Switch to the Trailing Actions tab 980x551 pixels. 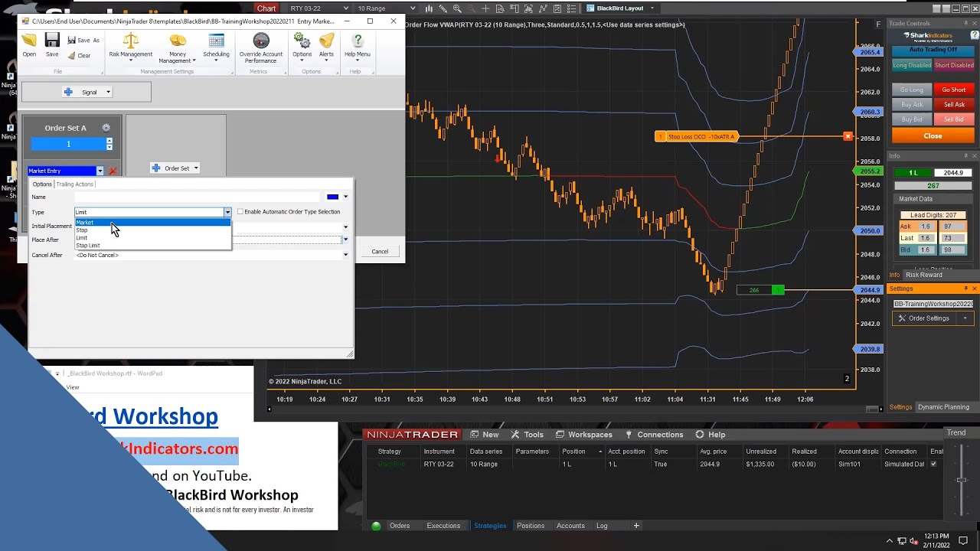pyautogui.click(x=75, y=184)
